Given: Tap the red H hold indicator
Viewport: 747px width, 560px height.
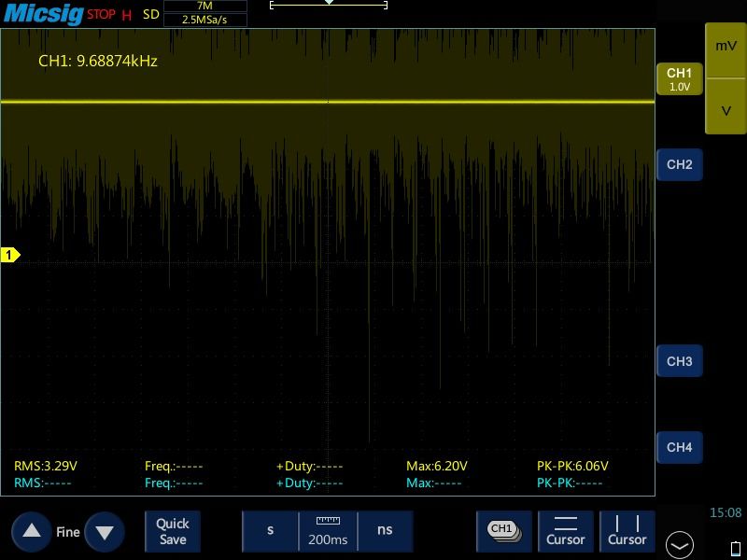Looking at the screenshot, I should point(126,15).
